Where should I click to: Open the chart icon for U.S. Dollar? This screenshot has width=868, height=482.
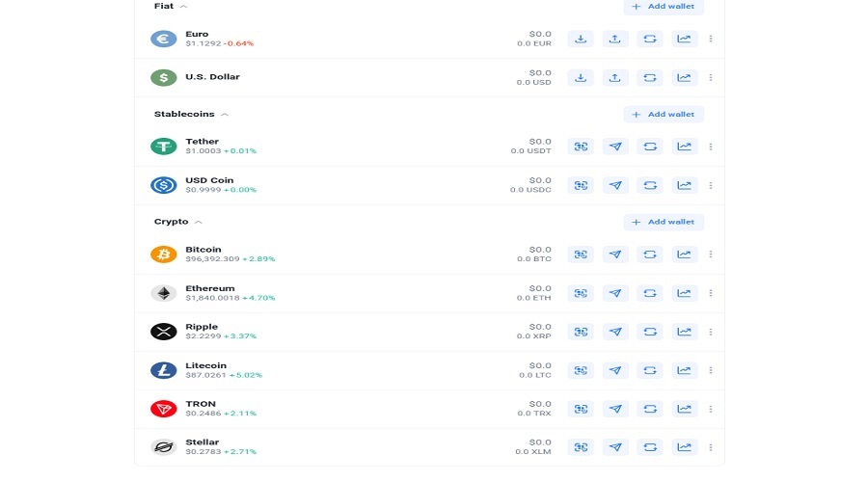pyautogui.click(x=684, y=77)
